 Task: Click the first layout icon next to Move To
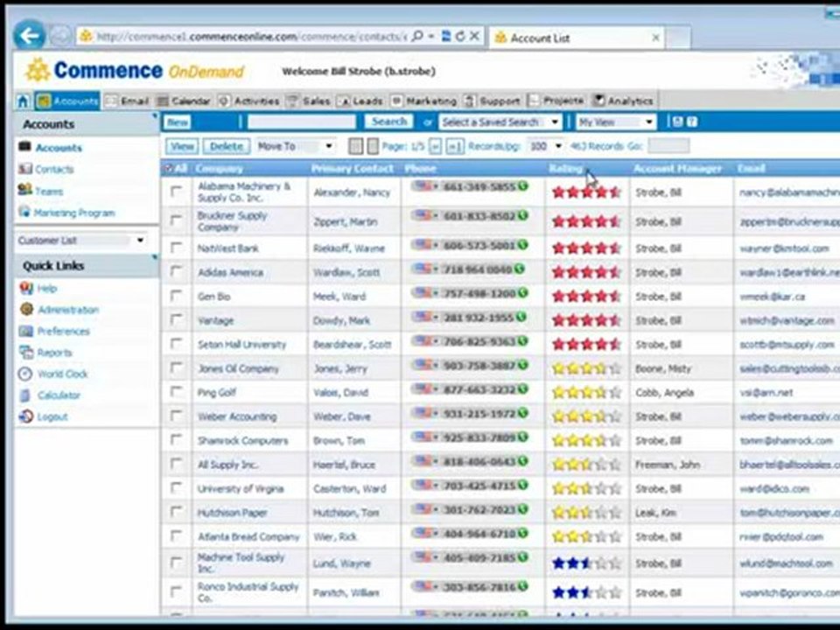click(355, 146)
